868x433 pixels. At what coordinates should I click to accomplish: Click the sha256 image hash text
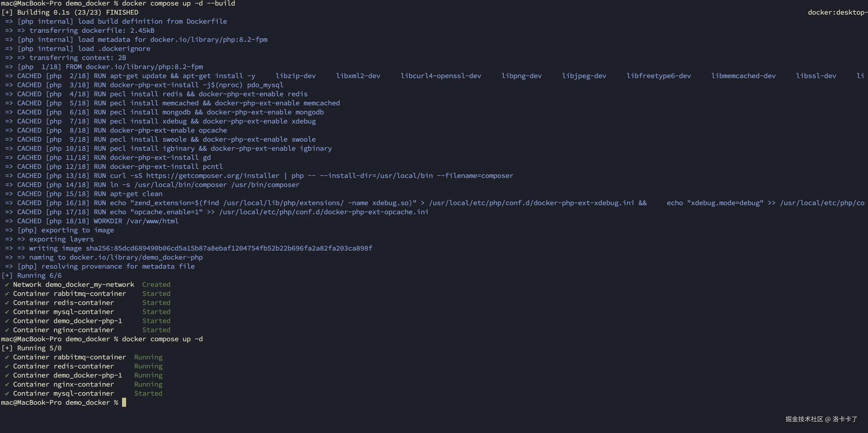coord(229,249)
